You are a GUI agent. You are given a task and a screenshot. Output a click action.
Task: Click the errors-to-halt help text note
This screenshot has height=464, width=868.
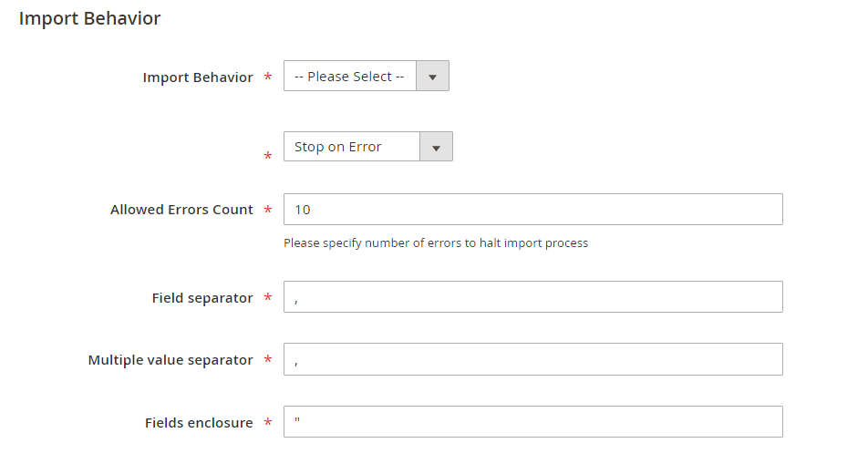pyautogui.click(x=436, y=243)
